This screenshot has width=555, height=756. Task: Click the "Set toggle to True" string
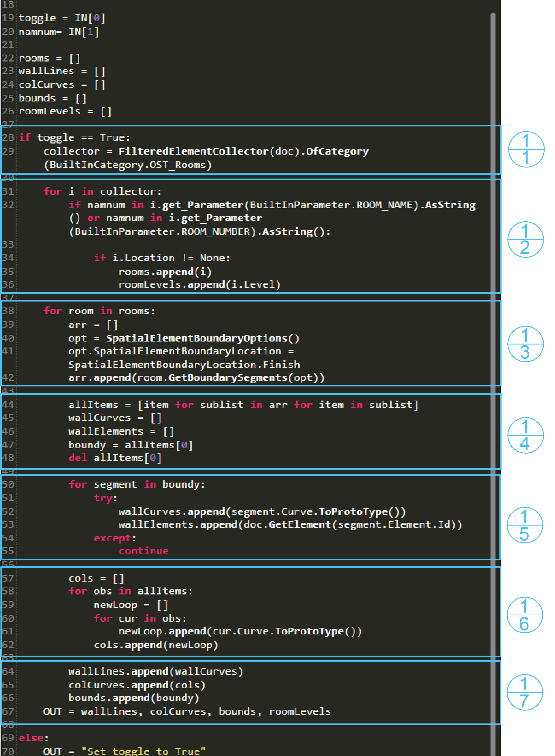tap(143, 751)
